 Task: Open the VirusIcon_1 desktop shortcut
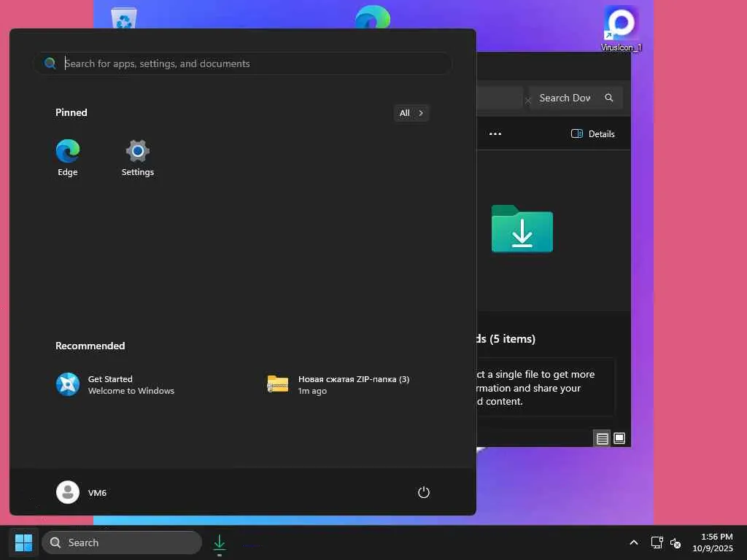[621, 28]
